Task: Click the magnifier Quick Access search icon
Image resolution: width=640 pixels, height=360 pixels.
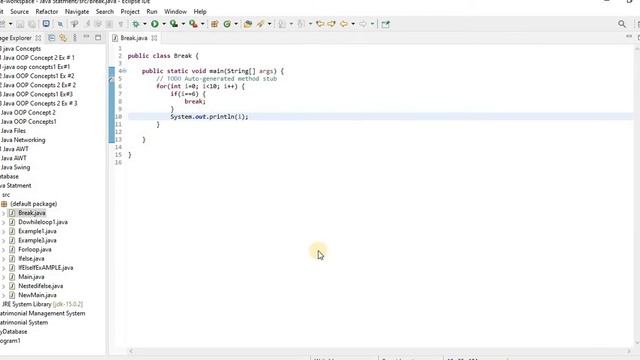Action: [x=622, y=24]
